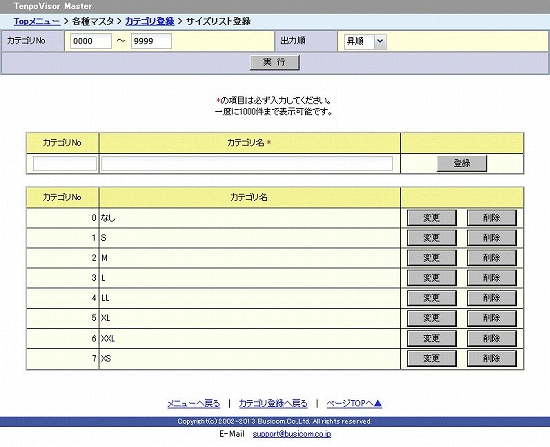550x447 pixels.
Task: Click the サイズリスト登録 breadcrumb text
Action: click(218, 21)
